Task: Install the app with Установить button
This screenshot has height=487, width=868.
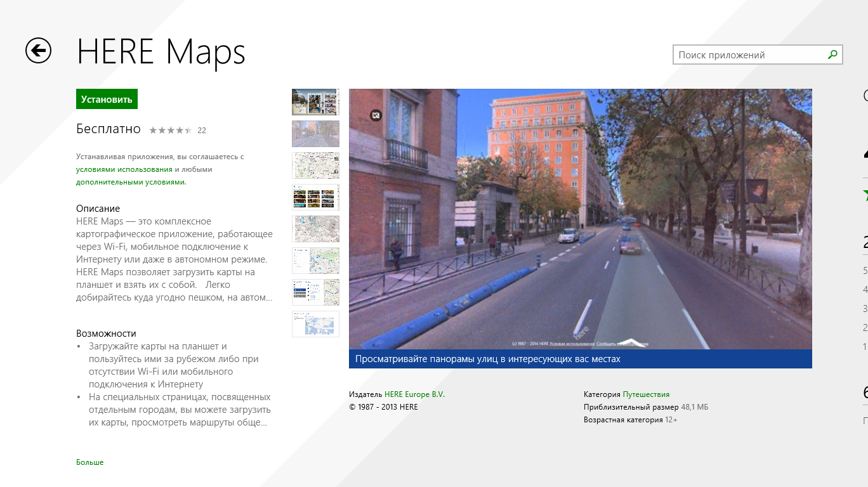Action: pyautogui.click(x=107, y=99)
